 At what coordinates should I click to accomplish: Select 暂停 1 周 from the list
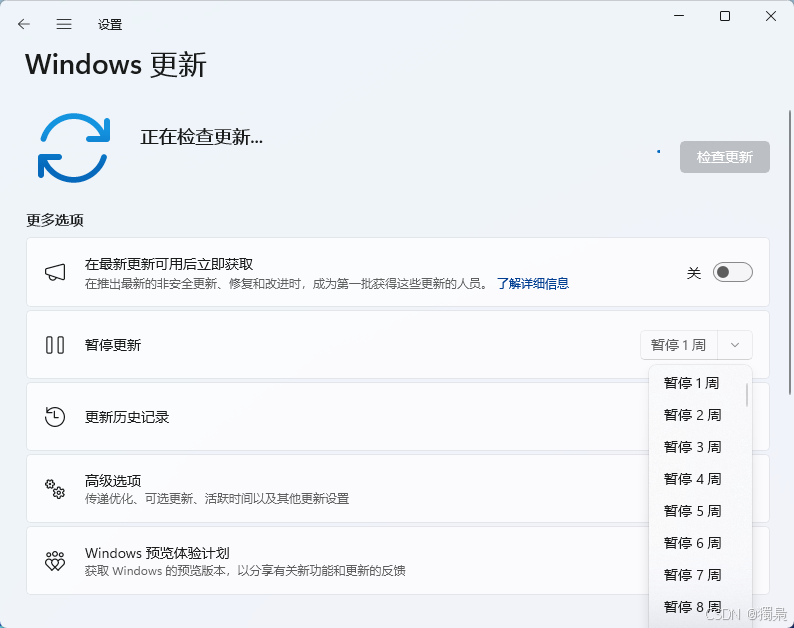click(x=692, y=383)
